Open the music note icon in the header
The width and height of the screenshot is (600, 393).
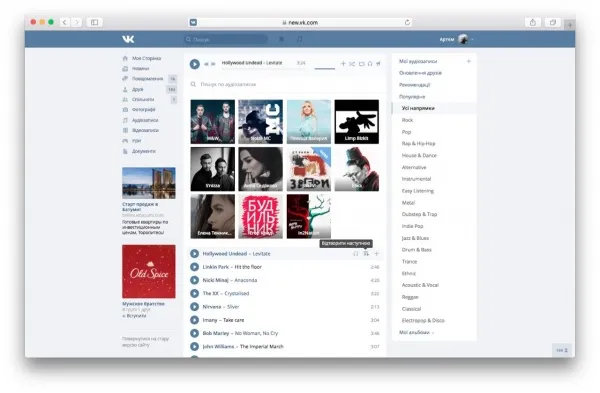click(x=300, y=39)
